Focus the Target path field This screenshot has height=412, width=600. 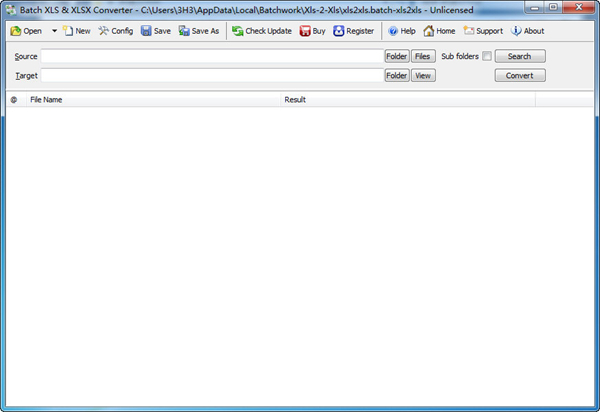click(212, 75)
